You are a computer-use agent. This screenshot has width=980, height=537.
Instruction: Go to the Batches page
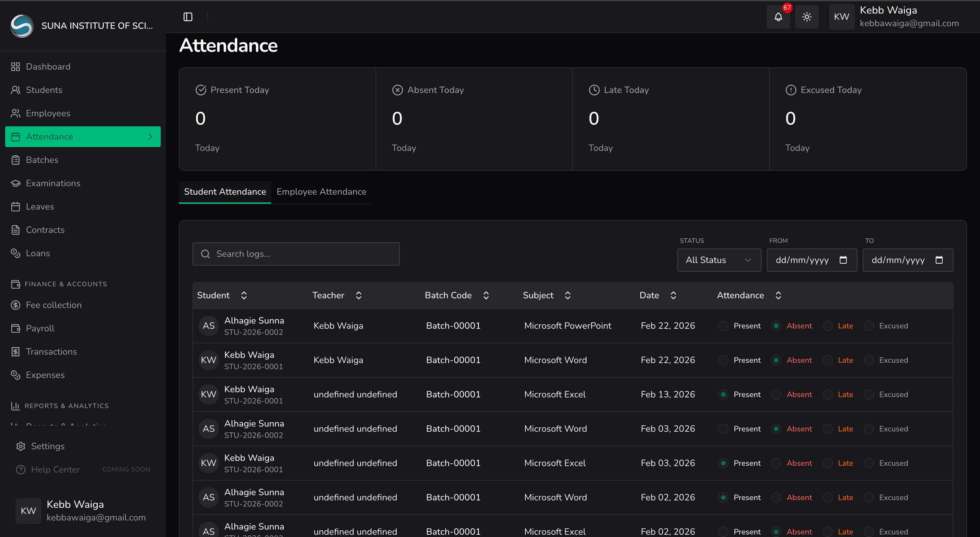42,160
